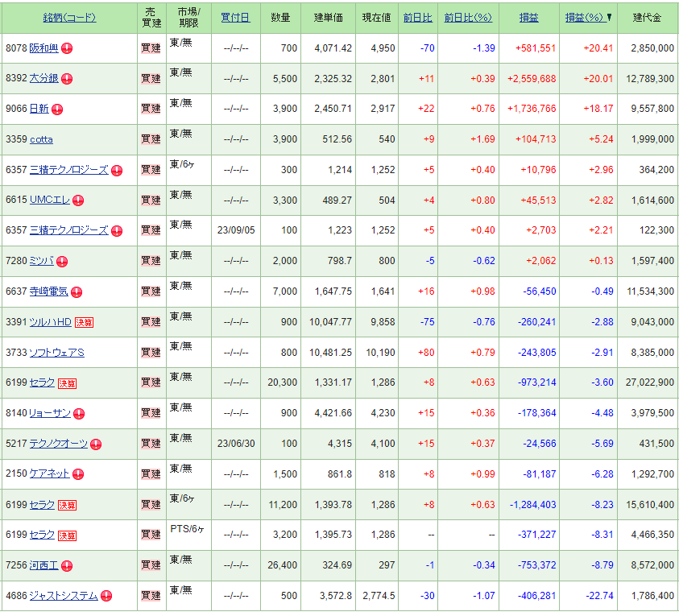Open the テクノクオーツ stock link
The image size is (679, 616).
click(59, 444)
